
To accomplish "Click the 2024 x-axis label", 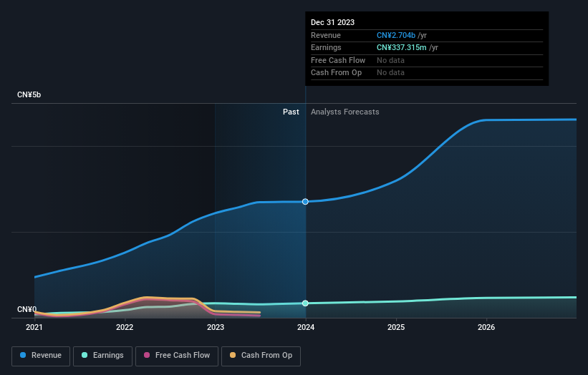I will click(306, 328).
